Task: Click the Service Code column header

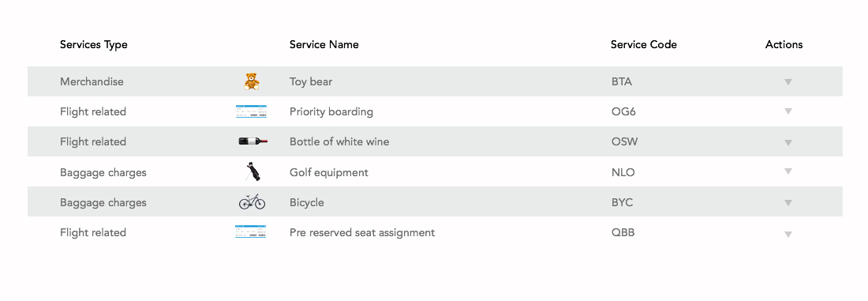Action: pyautogui.click(x=643, y=44)
